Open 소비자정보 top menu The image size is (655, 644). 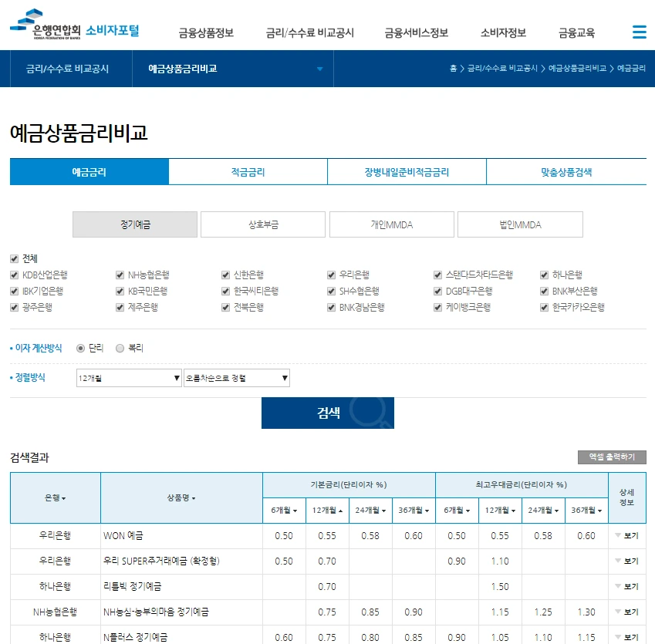[503, 33]
